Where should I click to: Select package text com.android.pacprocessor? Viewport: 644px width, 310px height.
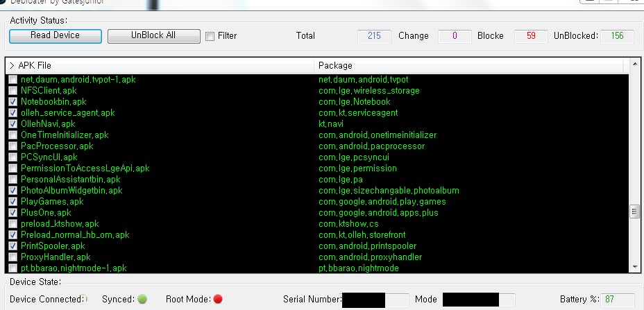click(372, 146)
